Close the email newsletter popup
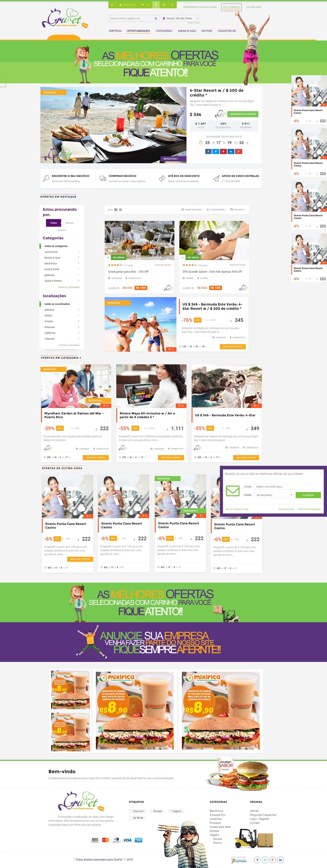 pos(321,473)
